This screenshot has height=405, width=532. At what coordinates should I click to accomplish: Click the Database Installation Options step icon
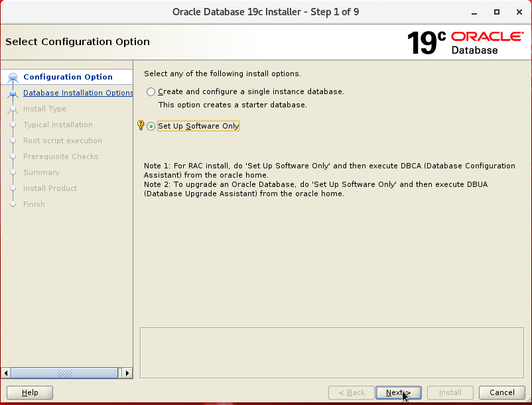pos(13,93)
